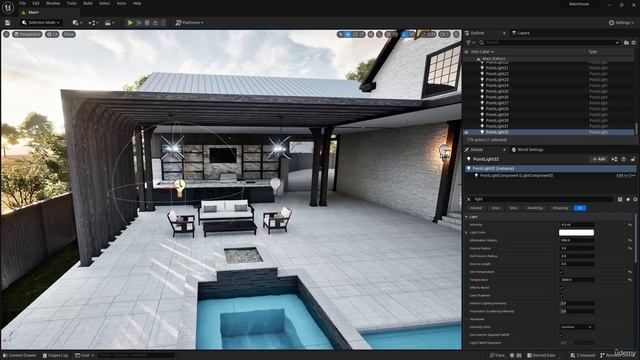Collapse the Light section in Details
640x360 pixels.
tap(467, 217)
